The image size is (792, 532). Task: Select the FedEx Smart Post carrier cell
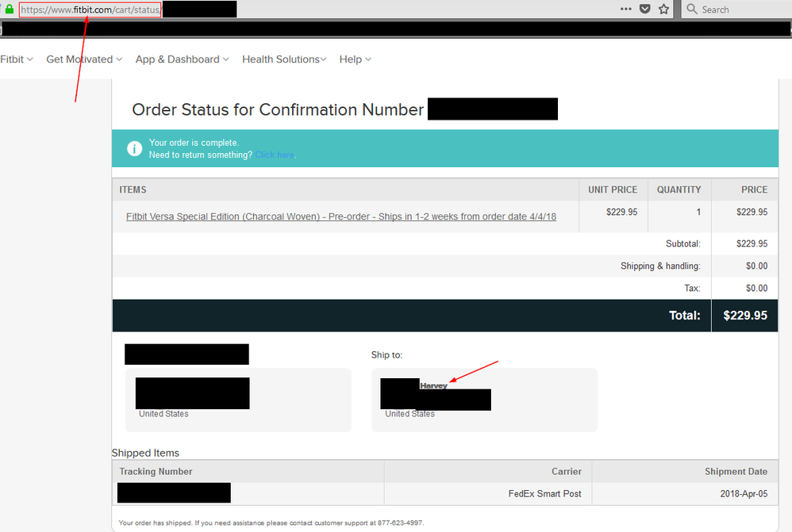544,494
